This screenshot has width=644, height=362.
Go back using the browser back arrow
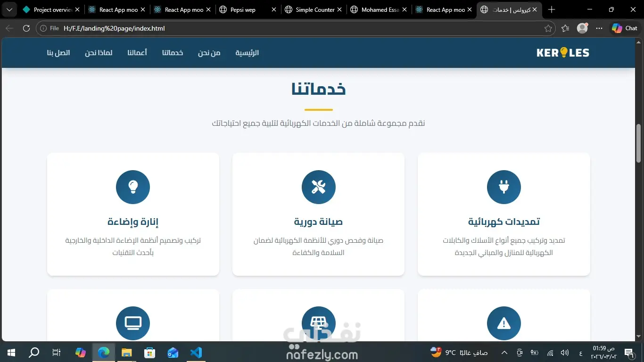tap(9, 28)
